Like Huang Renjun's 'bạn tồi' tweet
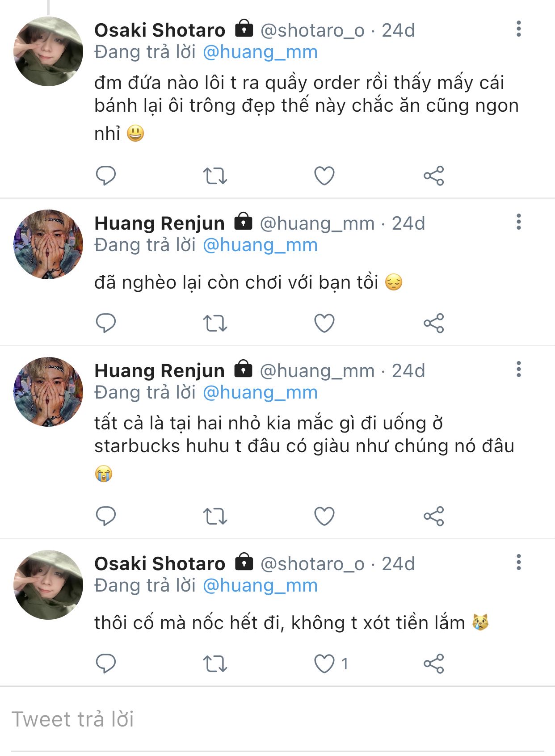The width and height of the screenshot is (555, 756). pos(324,323)
